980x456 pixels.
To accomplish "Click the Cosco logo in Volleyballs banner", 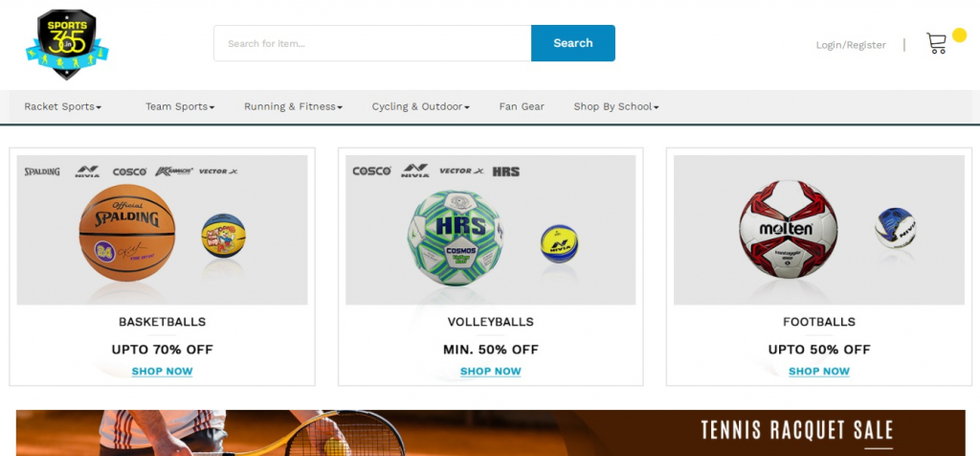I will (371, 171).
